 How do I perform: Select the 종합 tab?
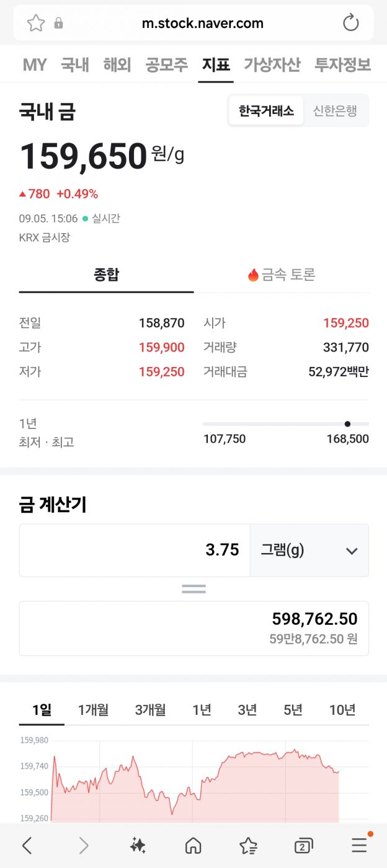106,275
